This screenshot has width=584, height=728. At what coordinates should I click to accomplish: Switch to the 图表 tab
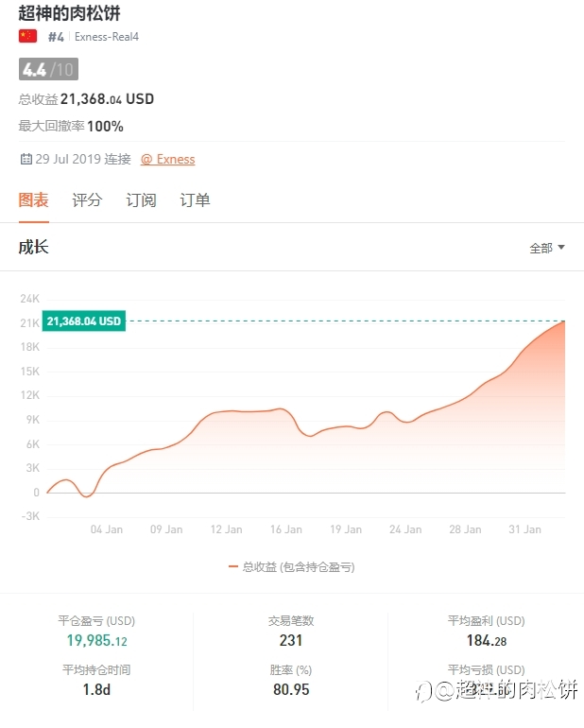tap(33, 200)
